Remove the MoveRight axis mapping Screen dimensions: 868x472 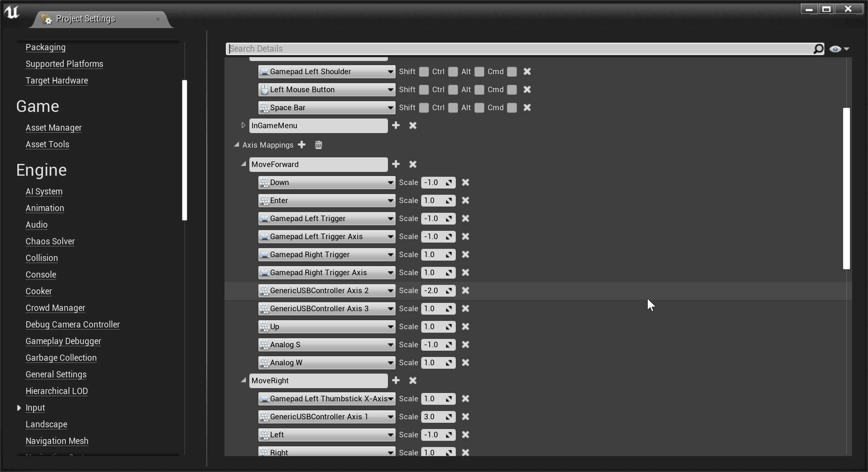point(413,381)
